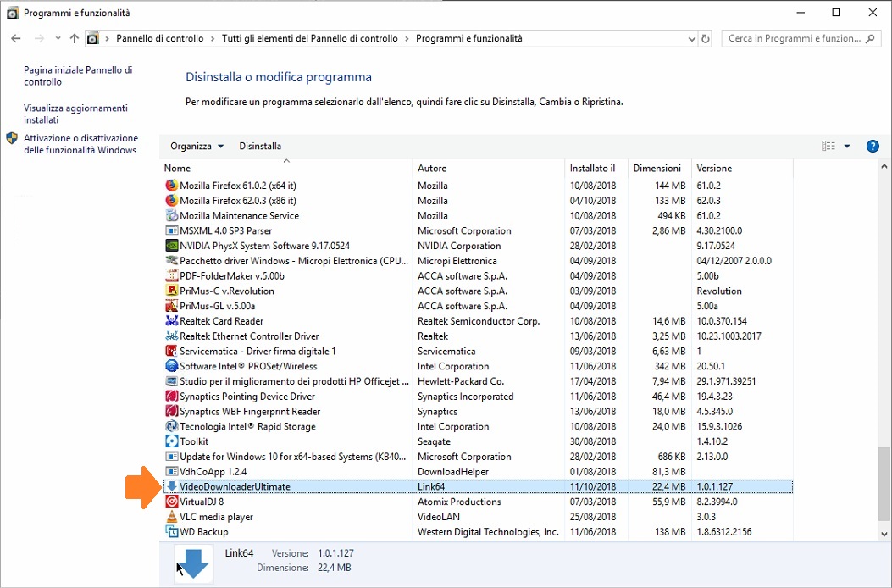The height and width of the screenshot is (588, 892).
Task: Click the Link64 author cell
Action: click(x=431, y=486)
